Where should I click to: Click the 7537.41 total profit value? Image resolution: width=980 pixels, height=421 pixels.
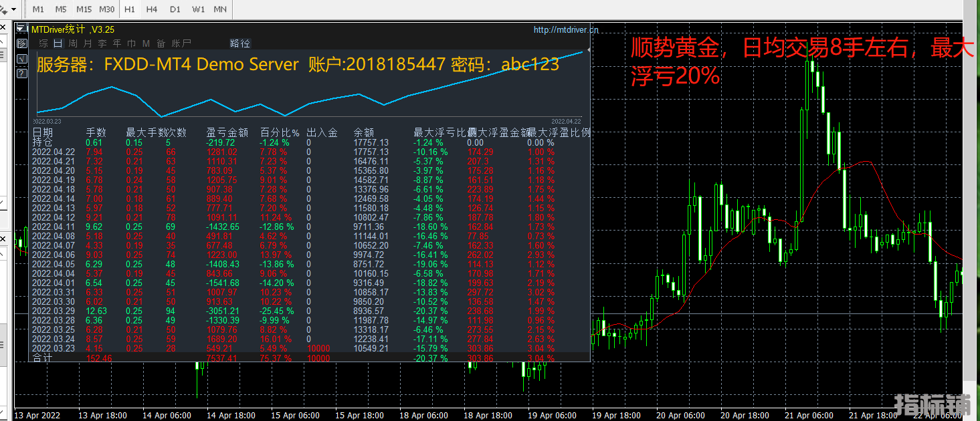[x=221, y=358]
